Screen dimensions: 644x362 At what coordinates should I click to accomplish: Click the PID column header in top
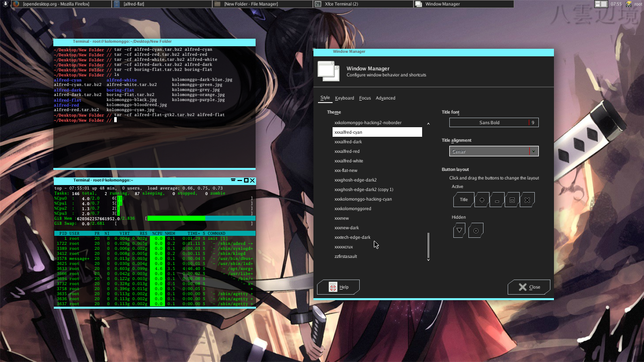[63, 234]
